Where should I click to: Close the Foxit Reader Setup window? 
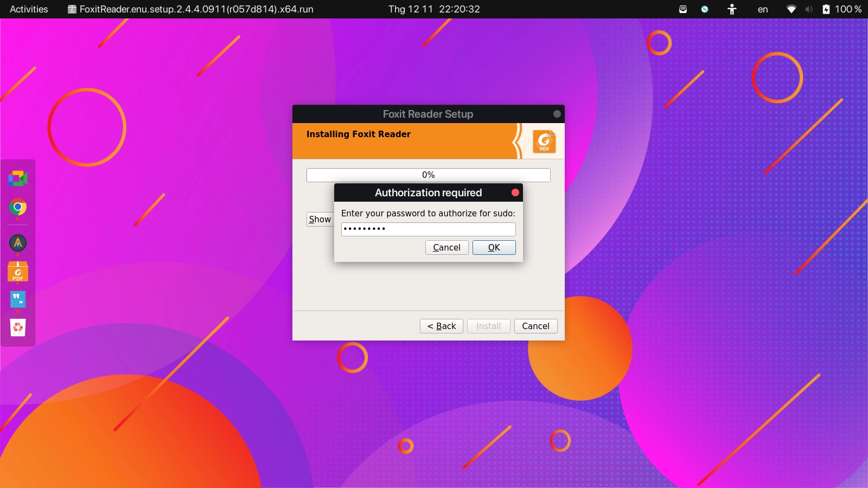[557, 114]
